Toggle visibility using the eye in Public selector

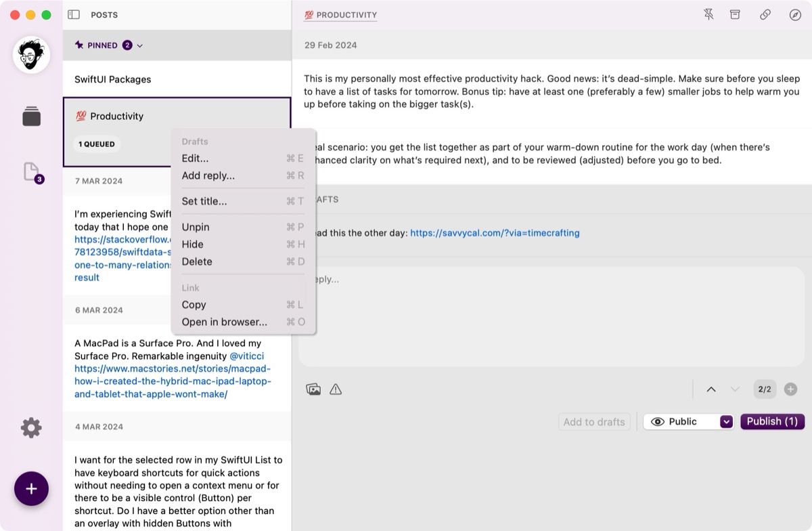[x=658, y=421]
